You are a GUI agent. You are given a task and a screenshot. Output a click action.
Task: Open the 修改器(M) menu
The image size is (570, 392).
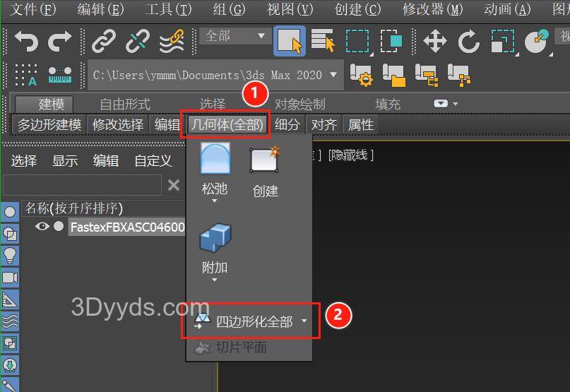432,8
